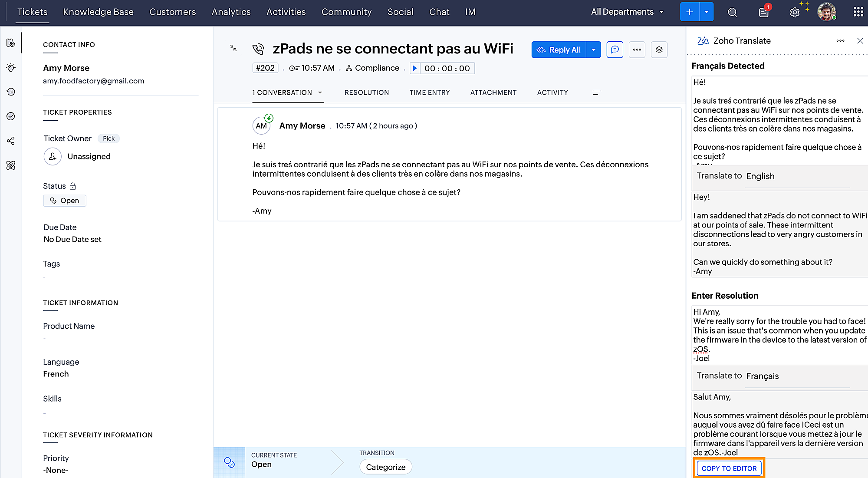Screen dimensions: 868x478
Task: Open the settings gear icon
Action: point(794,12)
